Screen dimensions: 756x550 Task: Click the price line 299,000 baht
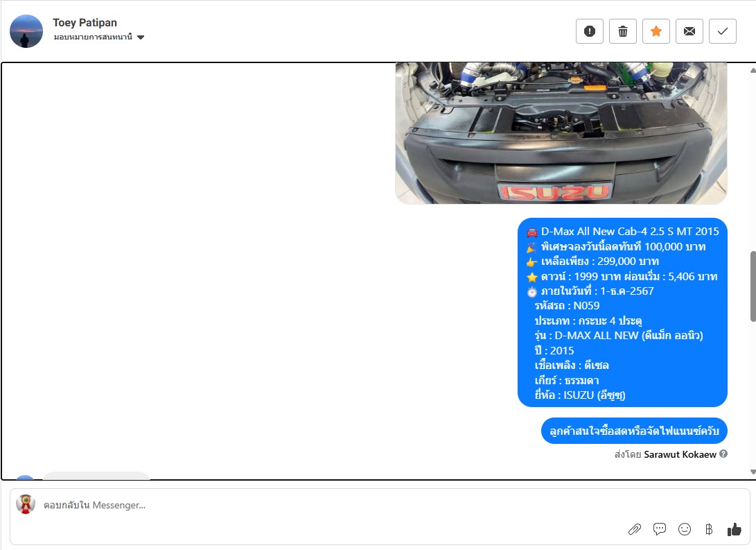[x=592, y=261]
